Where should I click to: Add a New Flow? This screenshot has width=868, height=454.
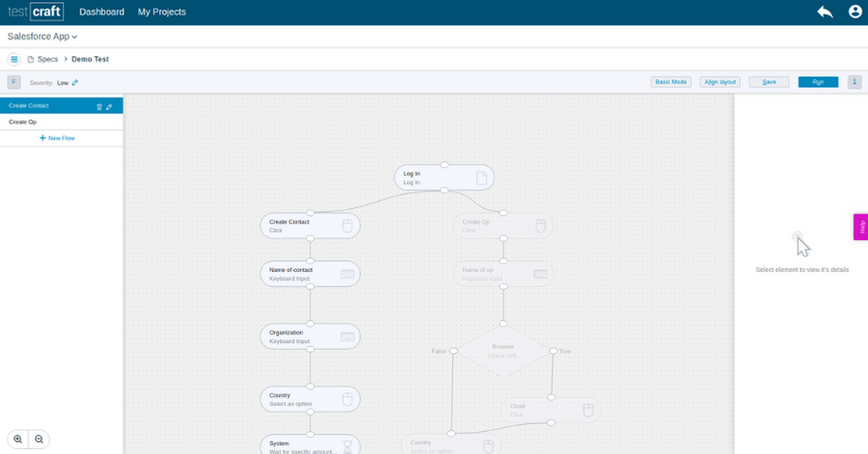(57, 138)
